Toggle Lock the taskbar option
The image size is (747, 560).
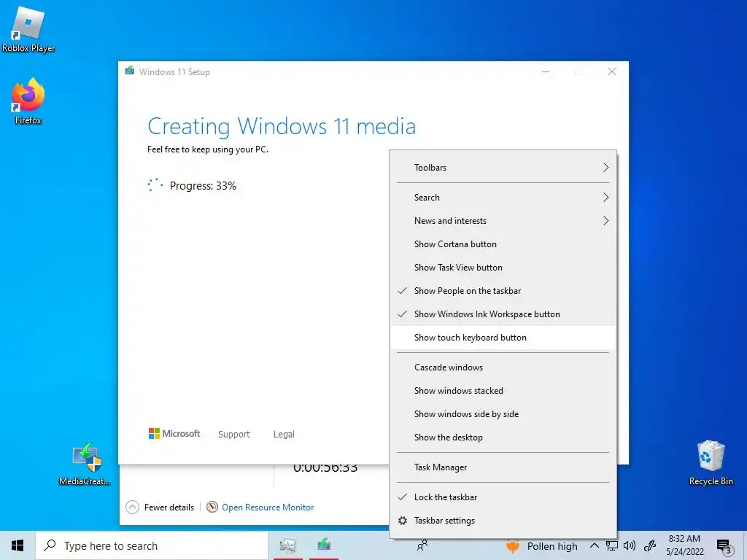click(x=503, y=497)
